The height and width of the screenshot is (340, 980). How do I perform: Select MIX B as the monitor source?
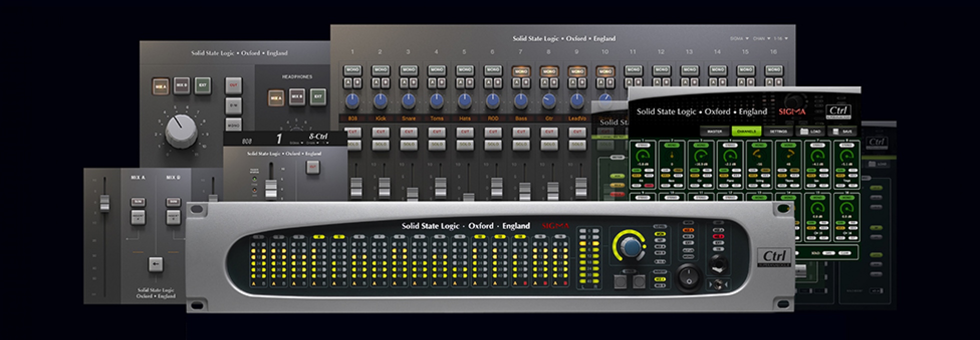[x=181, y=85]
